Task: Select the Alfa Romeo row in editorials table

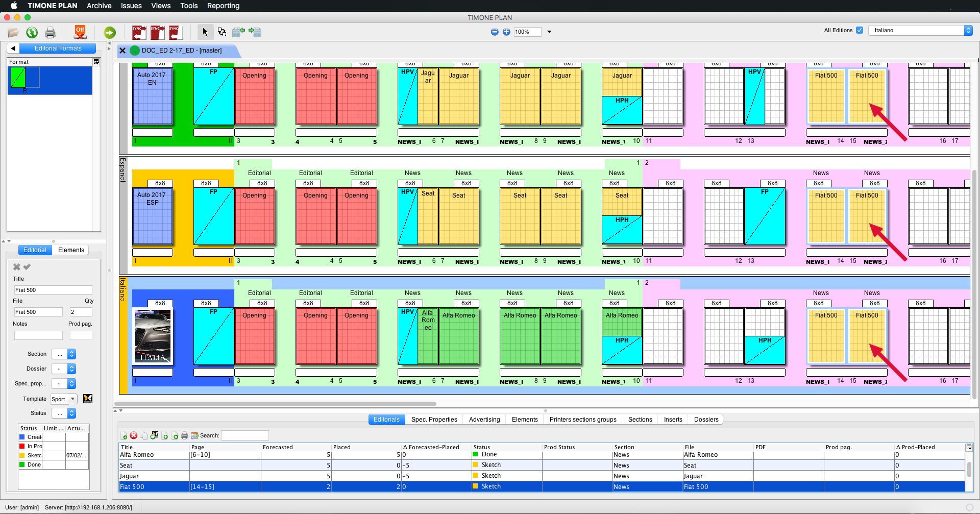Action: (541, 455)
